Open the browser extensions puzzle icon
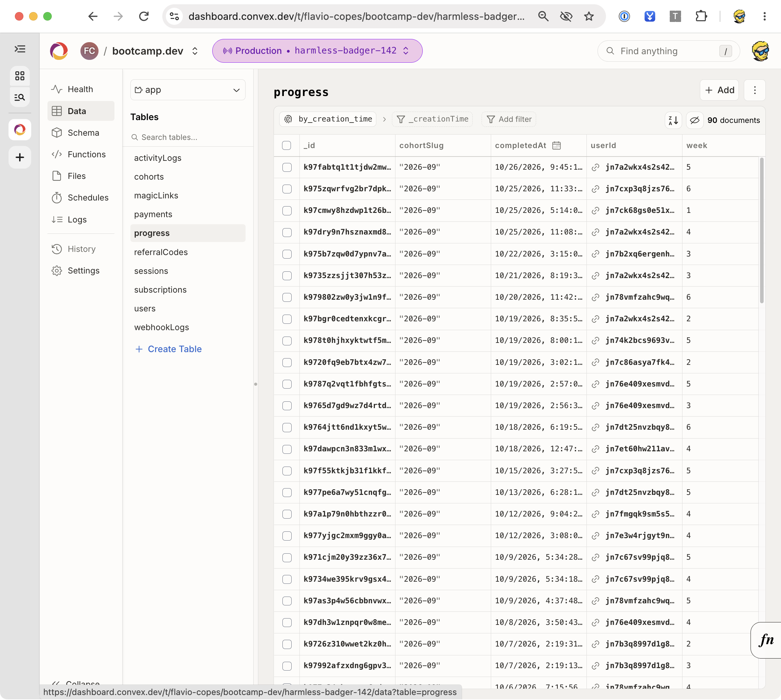This screenshot has width=781, height=700. (x=701, y=16)
